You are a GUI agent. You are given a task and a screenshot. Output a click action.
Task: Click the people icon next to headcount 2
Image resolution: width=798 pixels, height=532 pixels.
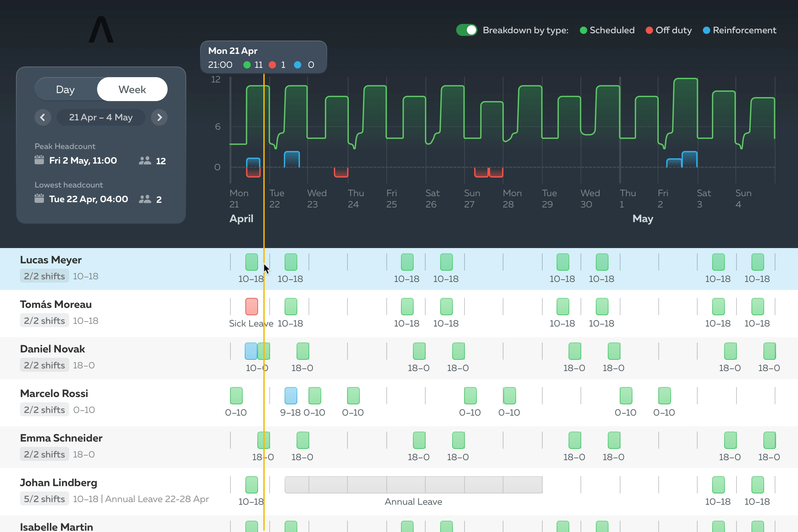coord(145,199)
